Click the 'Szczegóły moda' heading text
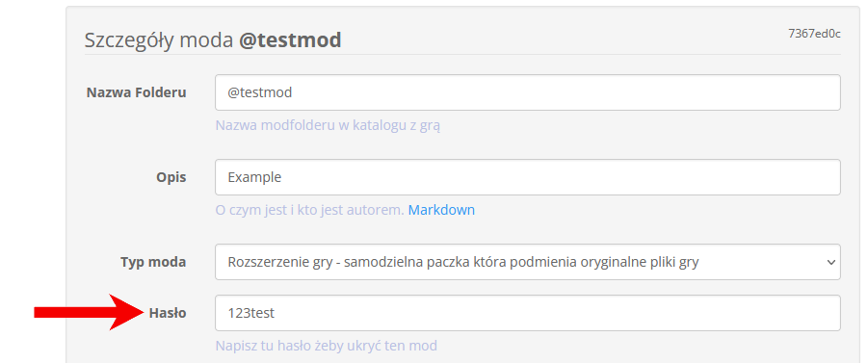868x363 pixels. coord(159,40)
